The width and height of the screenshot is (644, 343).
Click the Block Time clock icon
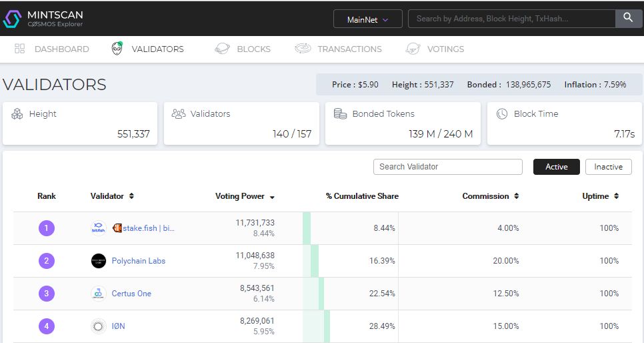[502, 114]
